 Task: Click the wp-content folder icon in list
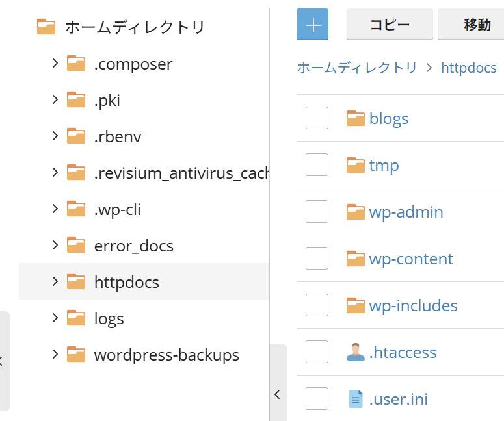[356, 259]
